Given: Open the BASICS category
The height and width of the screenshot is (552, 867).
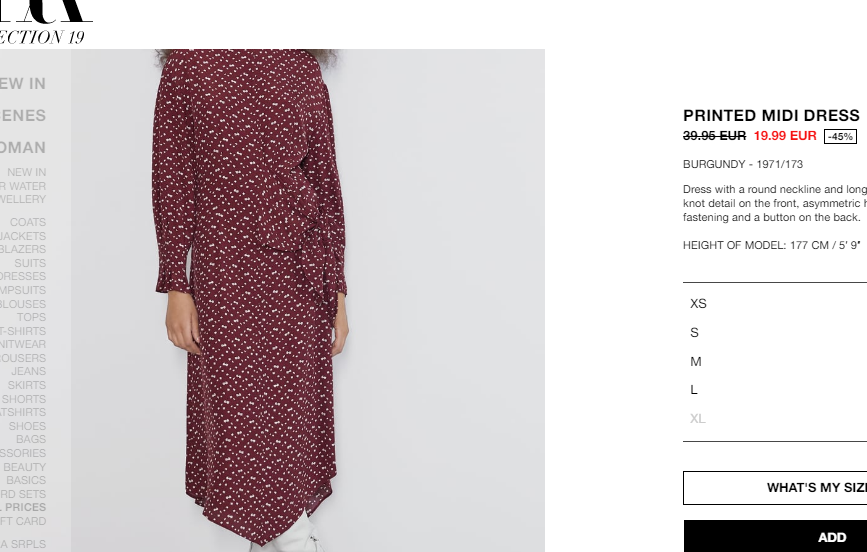Looking at the screenshot, I should tap(26, 480).
